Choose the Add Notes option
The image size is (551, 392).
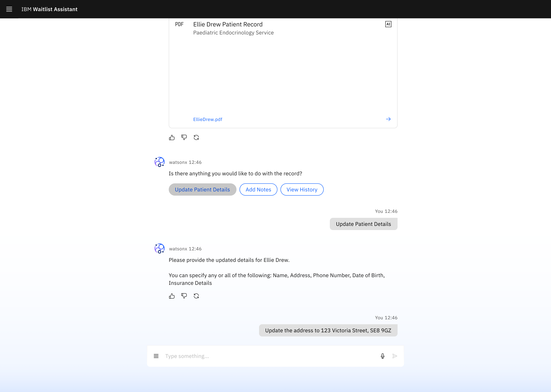click(x=258, y=189)
